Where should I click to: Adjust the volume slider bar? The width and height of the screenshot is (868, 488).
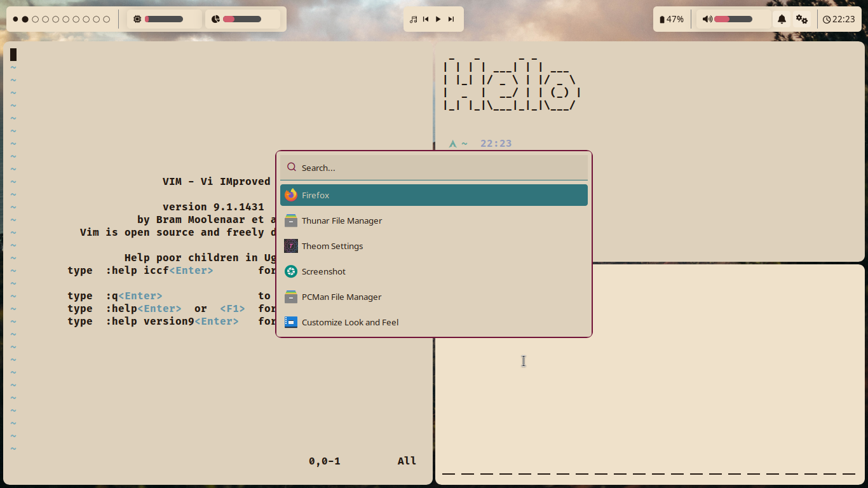(733, 19)
